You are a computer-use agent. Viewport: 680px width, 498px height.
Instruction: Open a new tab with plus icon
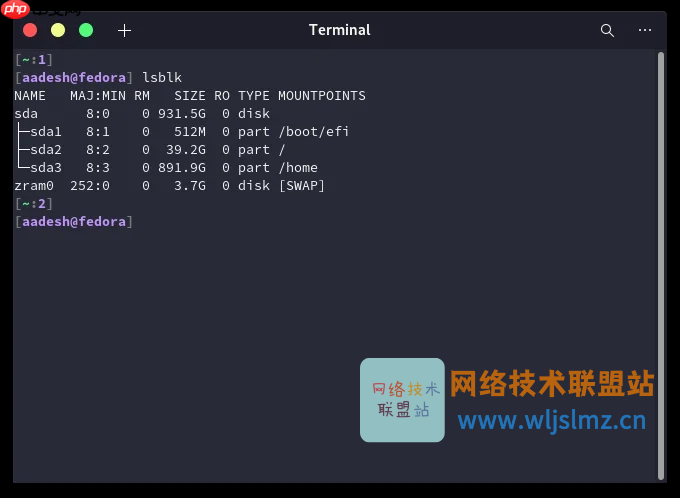tap(124, 30)
